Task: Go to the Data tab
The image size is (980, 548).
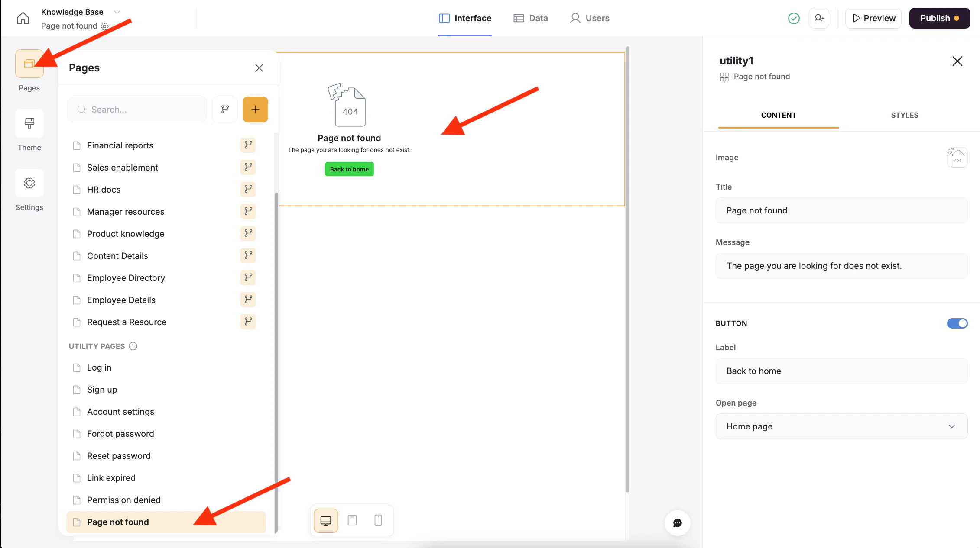Action: 531,18
